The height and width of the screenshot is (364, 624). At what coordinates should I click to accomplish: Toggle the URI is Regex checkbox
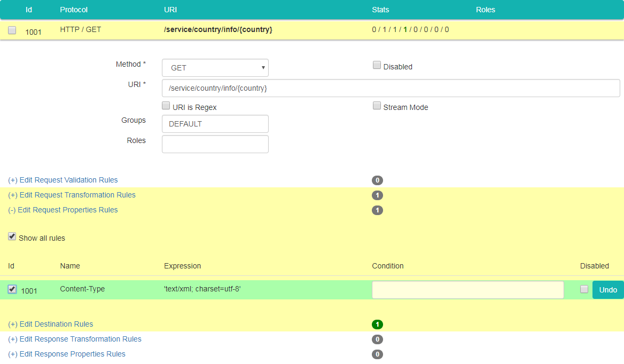coord(166,106)
